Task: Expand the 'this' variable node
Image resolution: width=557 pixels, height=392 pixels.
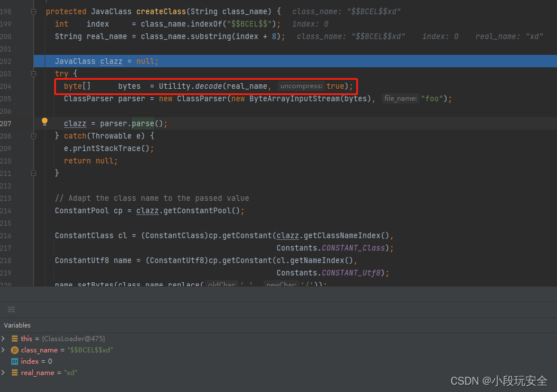Action: click(3, 338)
